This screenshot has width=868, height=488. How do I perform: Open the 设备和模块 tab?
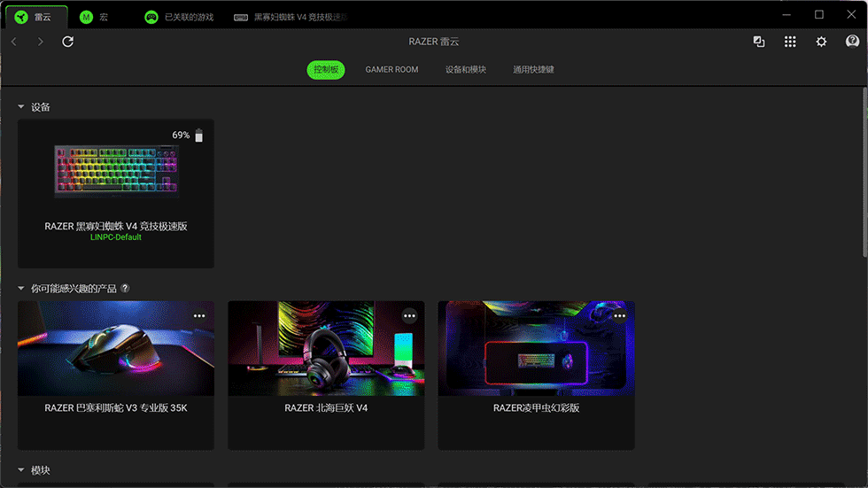466,70
